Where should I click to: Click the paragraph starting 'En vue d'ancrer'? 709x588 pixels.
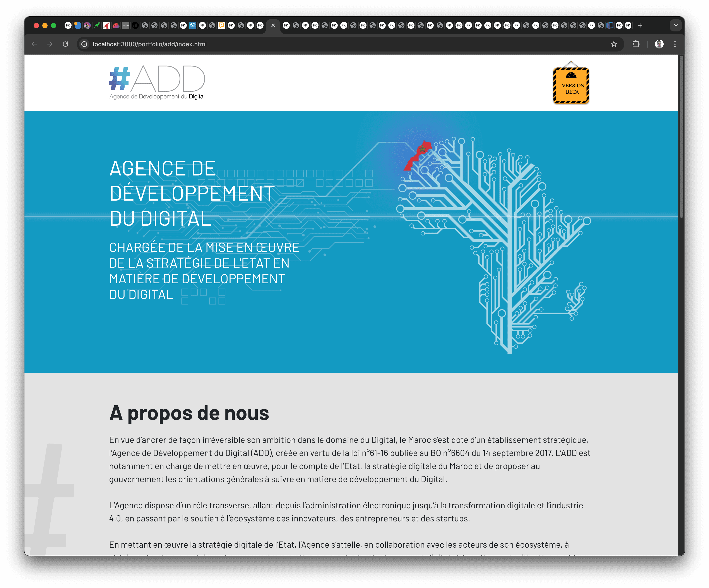[x=349, y=460]
